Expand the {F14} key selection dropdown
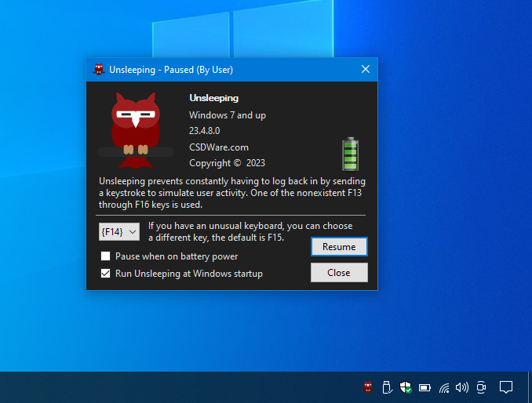The height and width of the screenshot is (403, 532). click(x=119, y=232)
